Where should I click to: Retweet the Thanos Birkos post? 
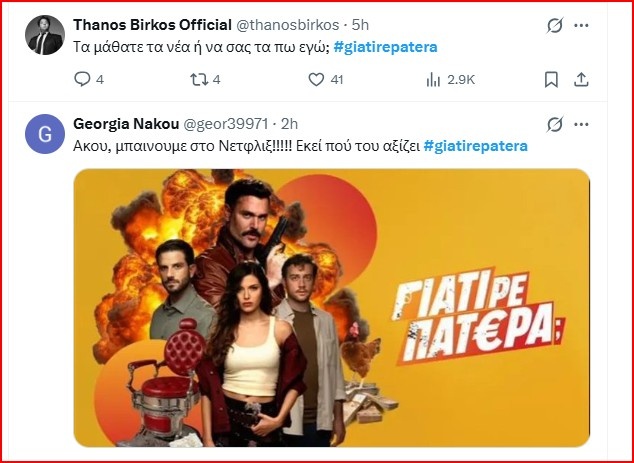(x=198, y=79)
